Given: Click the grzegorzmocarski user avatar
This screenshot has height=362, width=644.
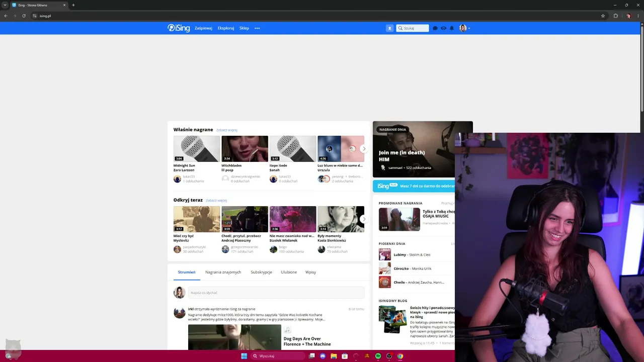Looking at the screenshot, I should click(x=225, y=249).
